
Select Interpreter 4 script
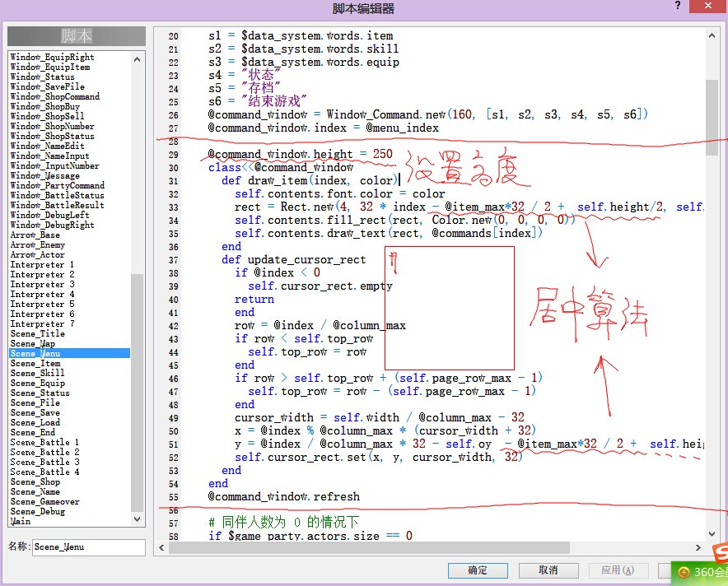pos(42,294)
